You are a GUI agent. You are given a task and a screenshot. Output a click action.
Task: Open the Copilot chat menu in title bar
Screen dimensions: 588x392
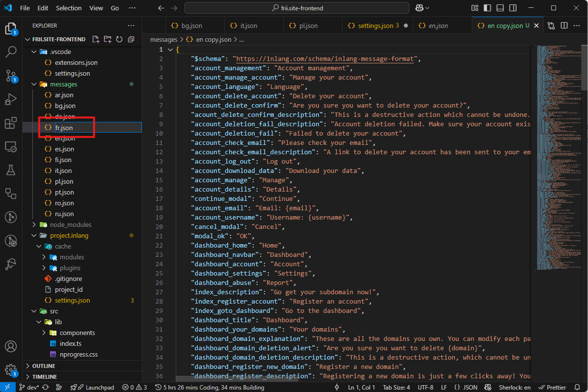(x=422, y=8)
